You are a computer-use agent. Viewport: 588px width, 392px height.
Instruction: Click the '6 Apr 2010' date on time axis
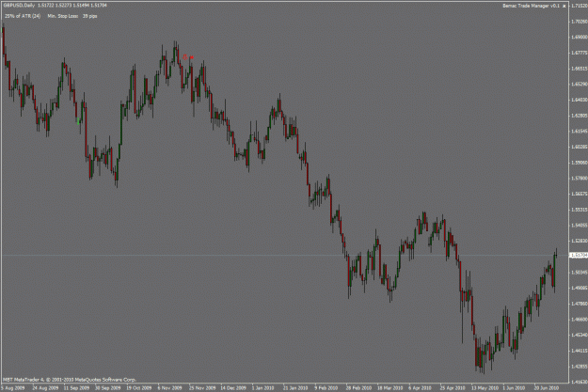point(420,388)
